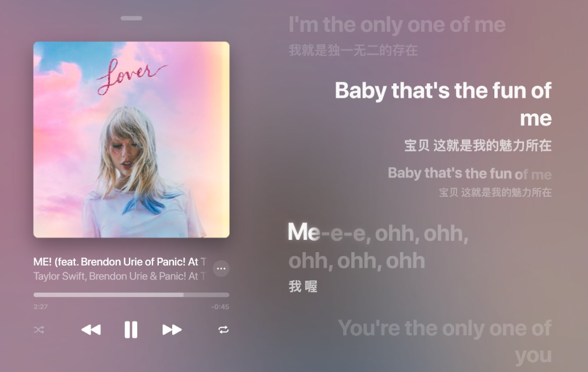Toggle shuffle mode
This screenshot has width=588, height=372.
tap(39, 330)
